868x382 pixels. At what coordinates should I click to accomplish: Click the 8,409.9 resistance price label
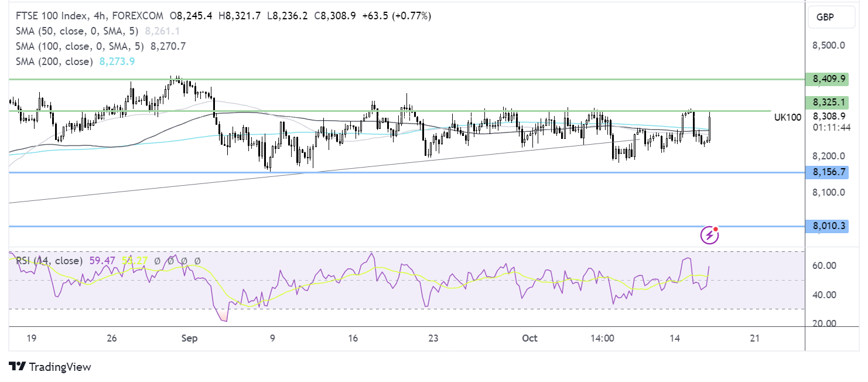click(826, 79)
